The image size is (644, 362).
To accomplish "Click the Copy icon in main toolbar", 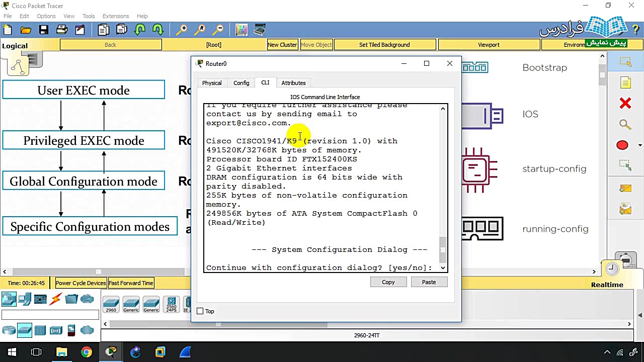I will pyautogui.click(x=104, y=30).
